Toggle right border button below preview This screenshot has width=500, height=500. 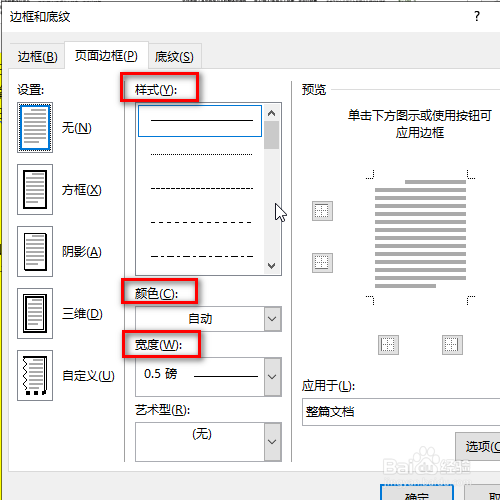[x=452, y=345]
